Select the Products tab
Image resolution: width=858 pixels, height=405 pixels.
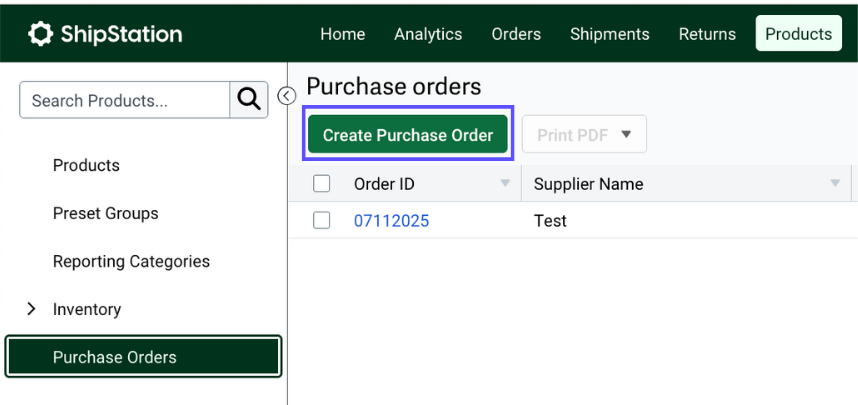798,33
